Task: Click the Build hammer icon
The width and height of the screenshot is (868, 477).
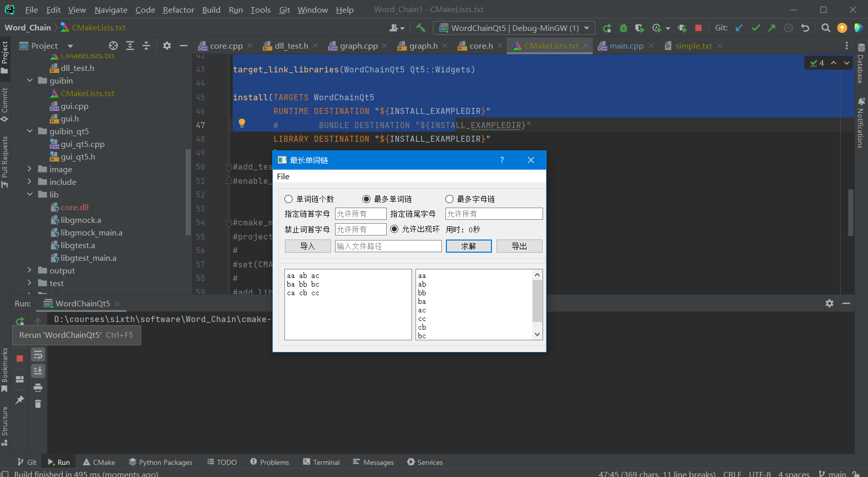Action: click(421, 28)
